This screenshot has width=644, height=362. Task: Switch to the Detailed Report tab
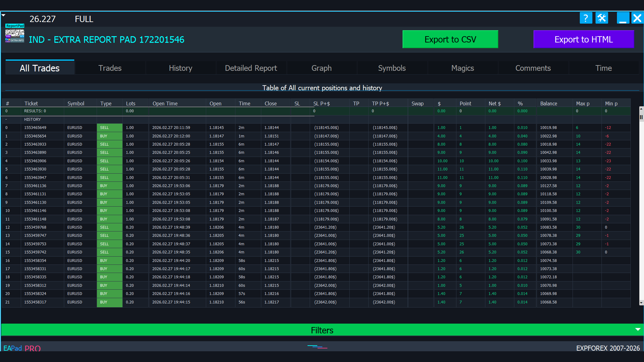(251, 68)
